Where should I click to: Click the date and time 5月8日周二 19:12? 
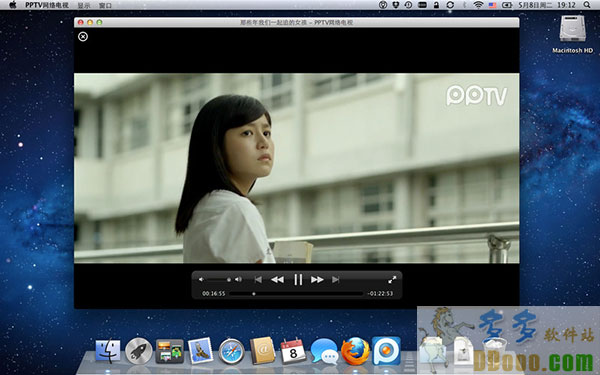[x=547, y=5]
